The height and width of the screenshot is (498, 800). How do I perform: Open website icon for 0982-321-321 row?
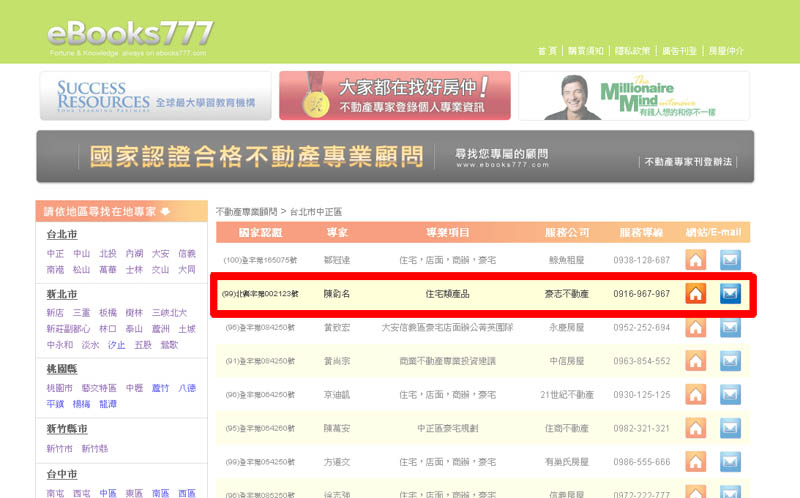695,428
